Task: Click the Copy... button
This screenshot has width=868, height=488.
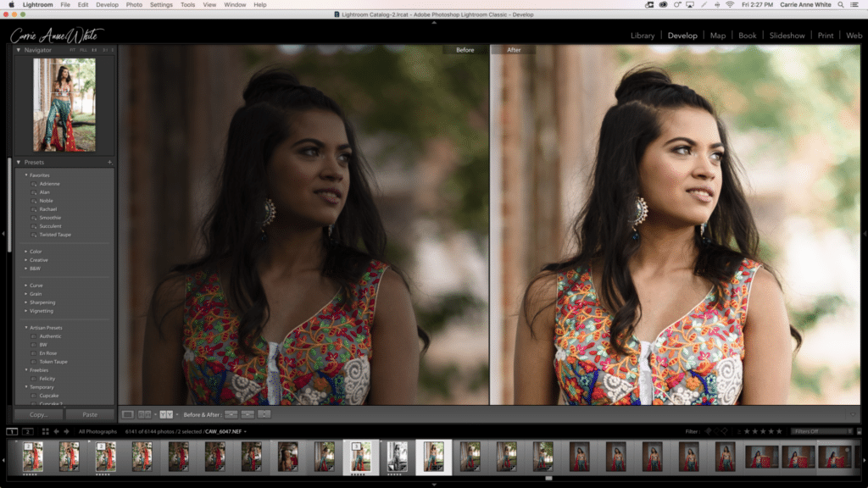Action: point(39,414)
